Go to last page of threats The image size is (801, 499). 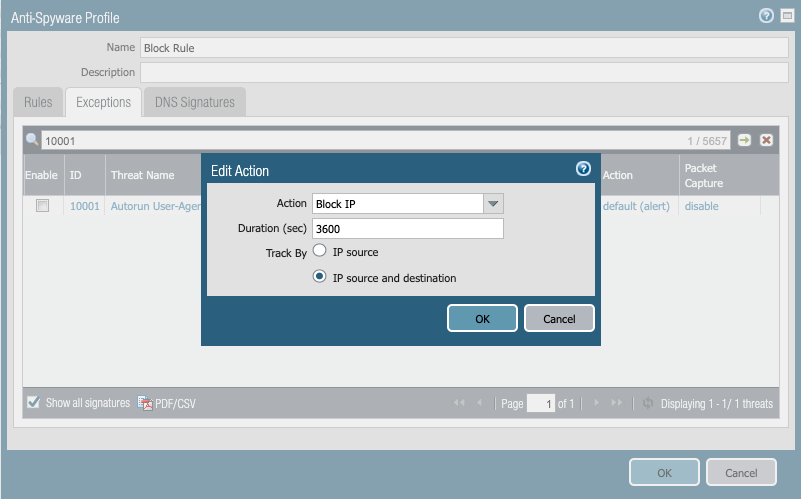(617, 403)
